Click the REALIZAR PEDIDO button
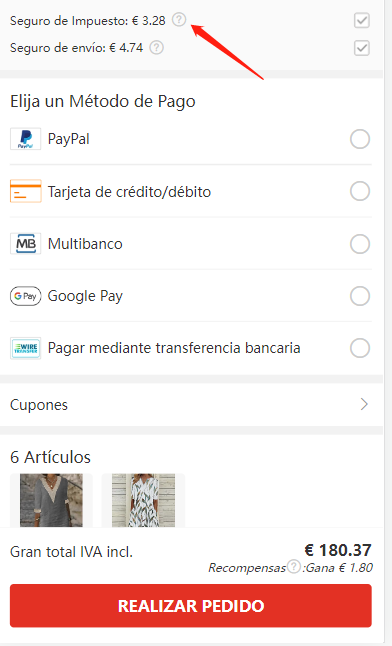 pos(191,606)
